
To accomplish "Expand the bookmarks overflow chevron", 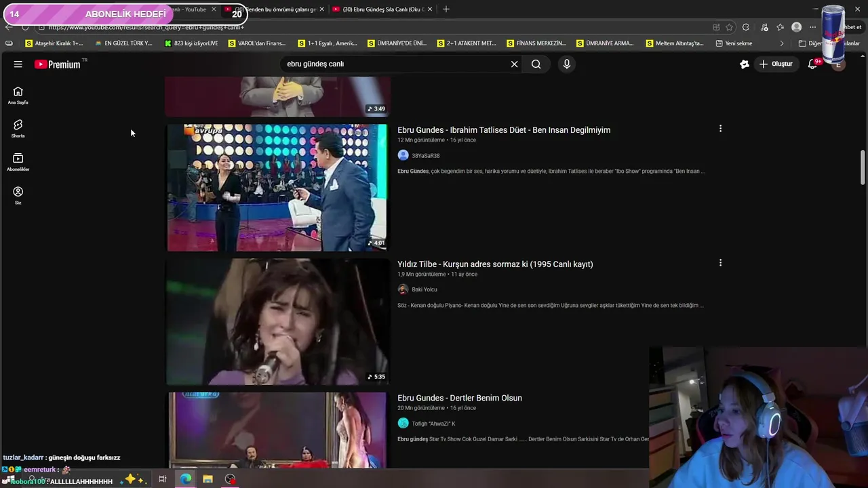I will click(782, 43).
